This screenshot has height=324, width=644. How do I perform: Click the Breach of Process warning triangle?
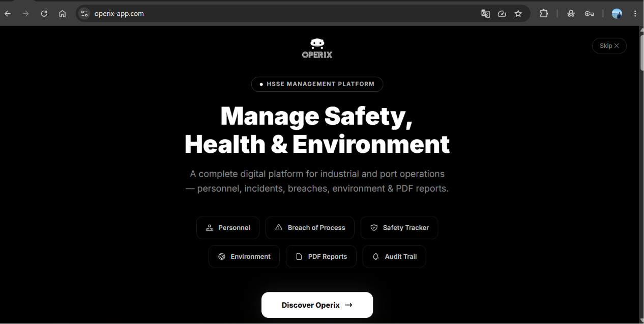point(279,228)
